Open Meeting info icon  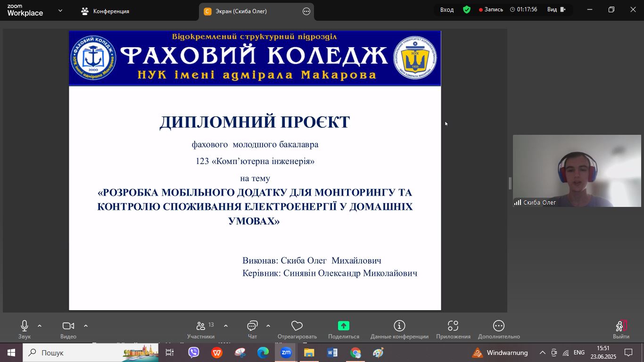399,326
